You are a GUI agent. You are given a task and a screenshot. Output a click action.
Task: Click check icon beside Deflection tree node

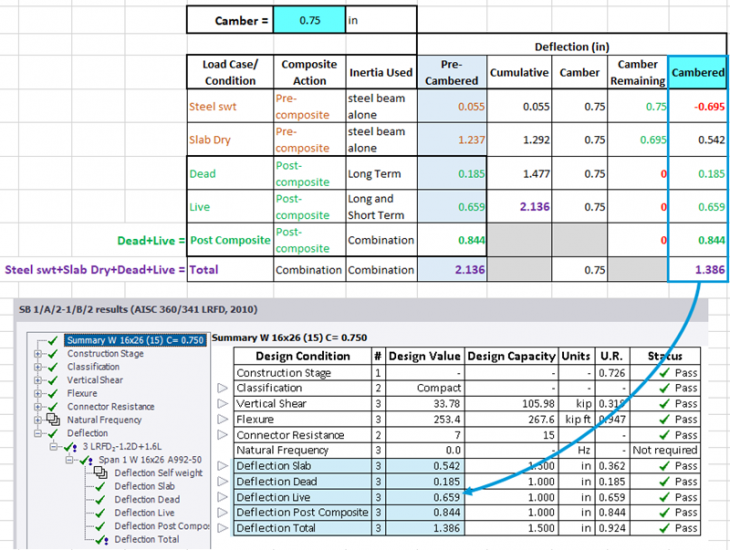point(53,433)
